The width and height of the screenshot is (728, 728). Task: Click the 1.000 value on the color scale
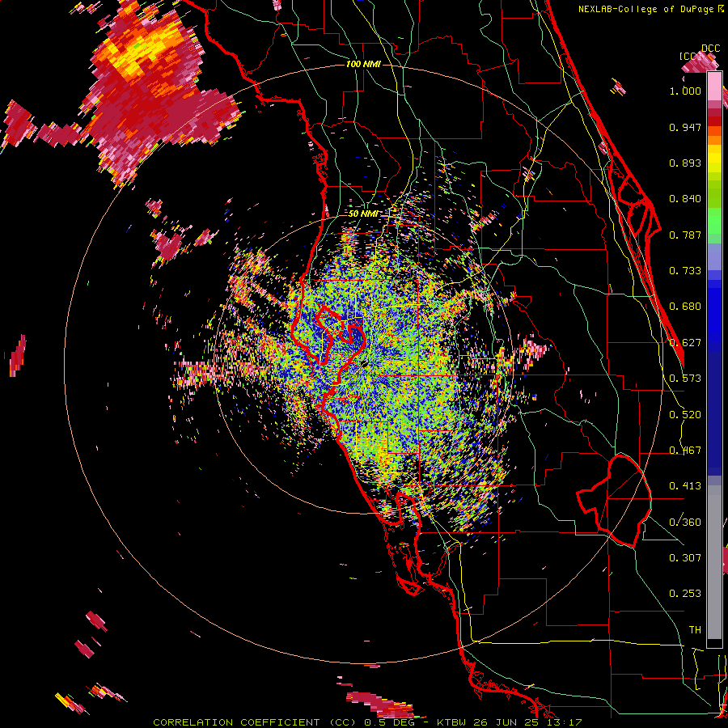tap(685, 91)
